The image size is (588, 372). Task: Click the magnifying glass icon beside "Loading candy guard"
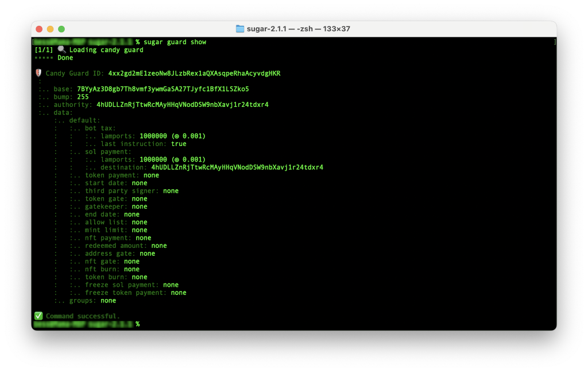pyautogui.click(x=61, y=49)
